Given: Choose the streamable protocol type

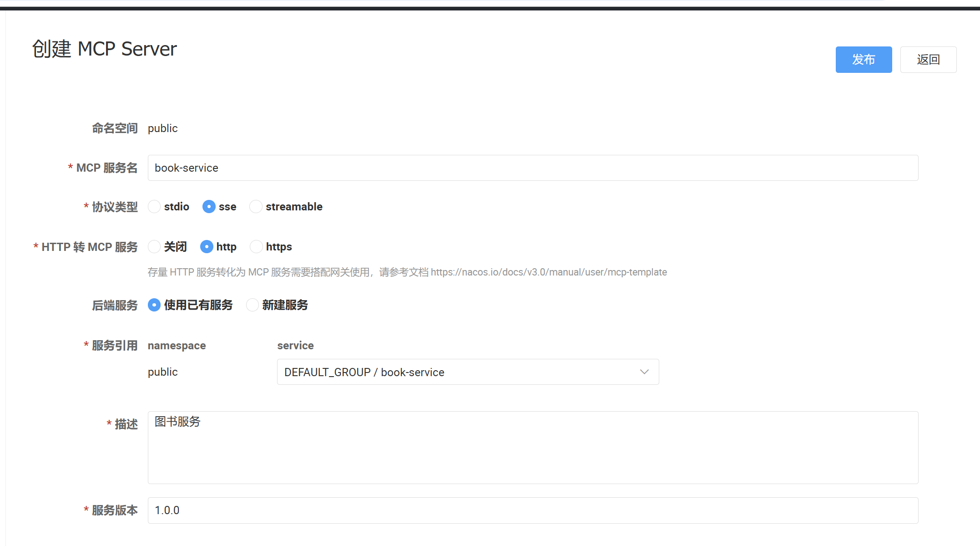Looking at the screenshot, I should [x=256, y=207].
